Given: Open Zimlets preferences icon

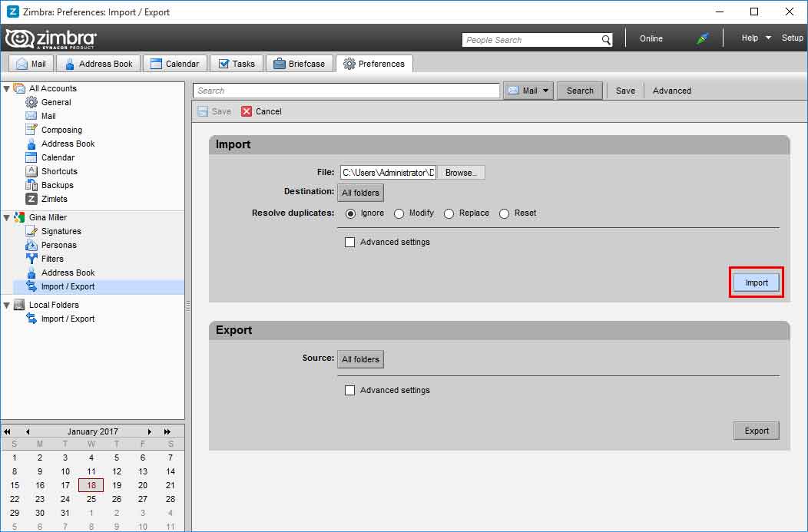Looking at the screenshot, I should (31, 199).
